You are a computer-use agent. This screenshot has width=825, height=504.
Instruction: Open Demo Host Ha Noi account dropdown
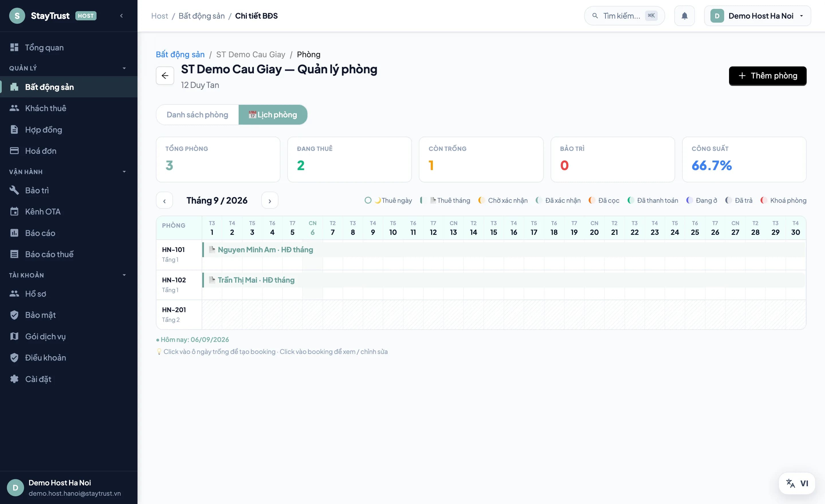coord(757,16)
